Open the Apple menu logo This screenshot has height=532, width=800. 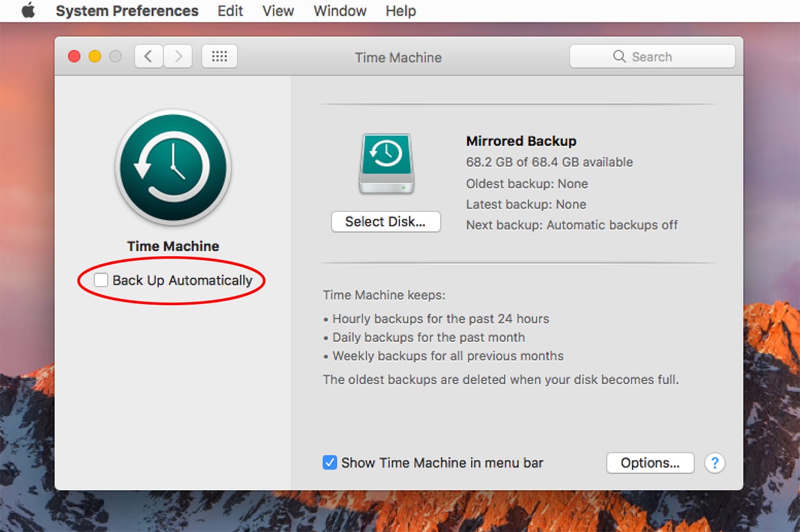pyautogui.click(x=28, y=11)
